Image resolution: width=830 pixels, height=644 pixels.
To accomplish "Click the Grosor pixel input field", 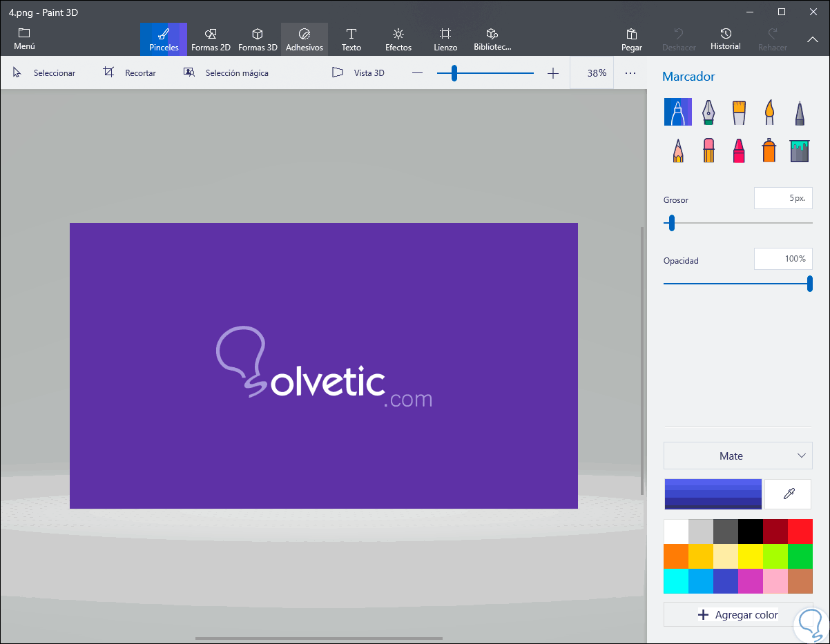I will 782,198.
